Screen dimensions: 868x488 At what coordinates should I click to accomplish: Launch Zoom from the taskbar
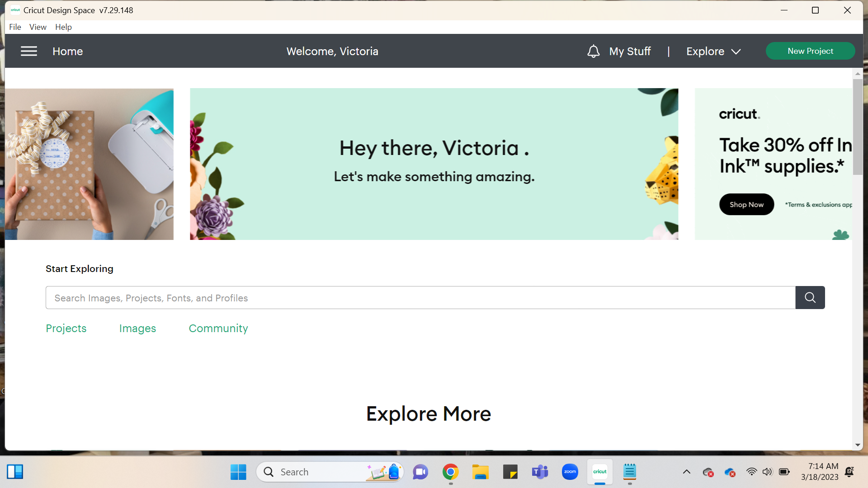tap(570, 471)
